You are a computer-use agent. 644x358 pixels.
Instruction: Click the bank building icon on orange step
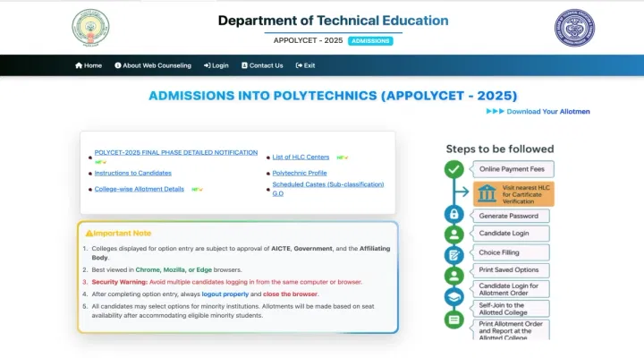pyautogui.click(x=487, y=192)
